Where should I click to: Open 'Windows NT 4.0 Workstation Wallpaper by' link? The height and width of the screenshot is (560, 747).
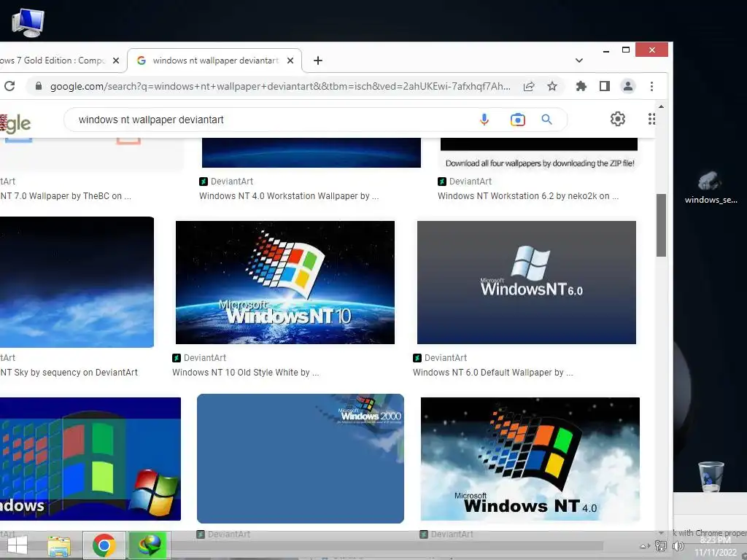click(289, 195)
